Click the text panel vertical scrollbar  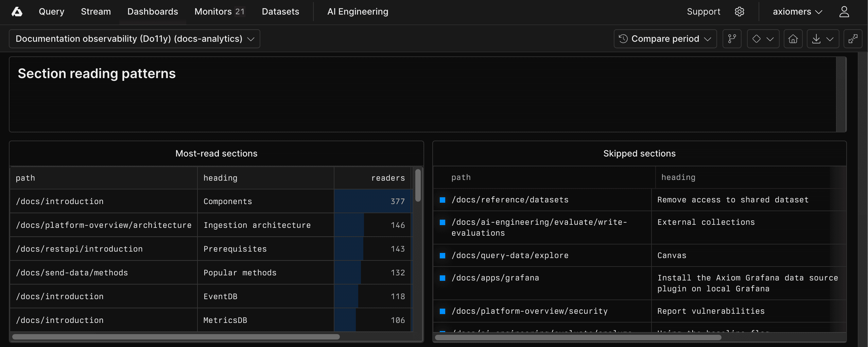coord(841,94)
